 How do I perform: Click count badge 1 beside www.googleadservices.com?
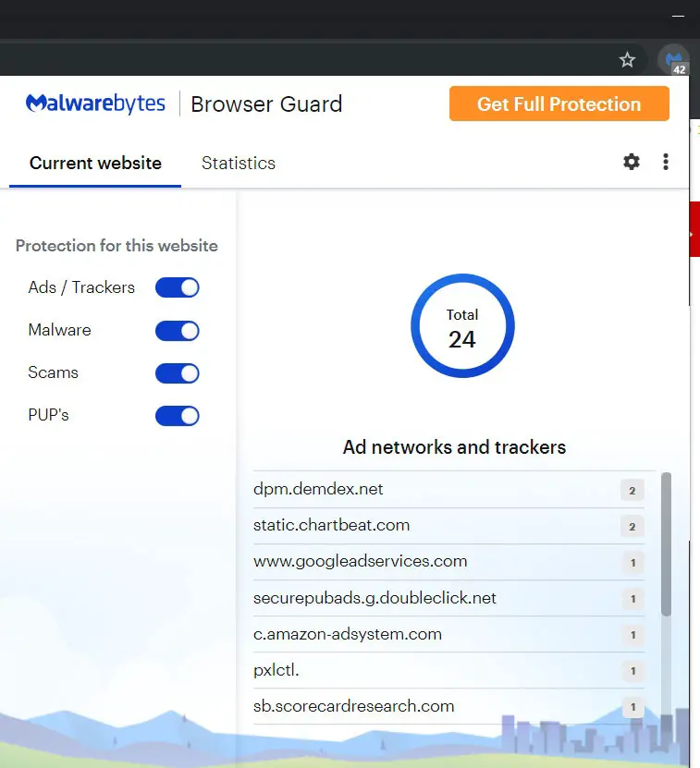(x=632, y=563)
